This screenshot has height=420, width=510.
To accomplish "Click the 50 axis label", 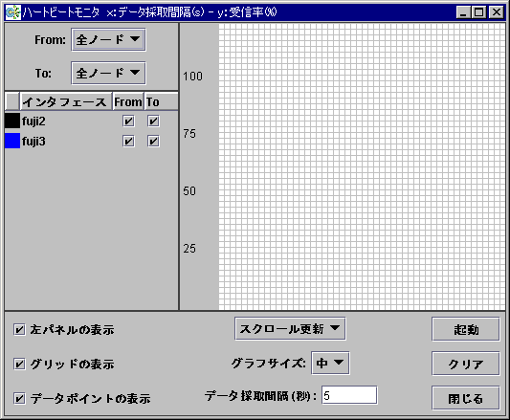I will pos(189,191).
